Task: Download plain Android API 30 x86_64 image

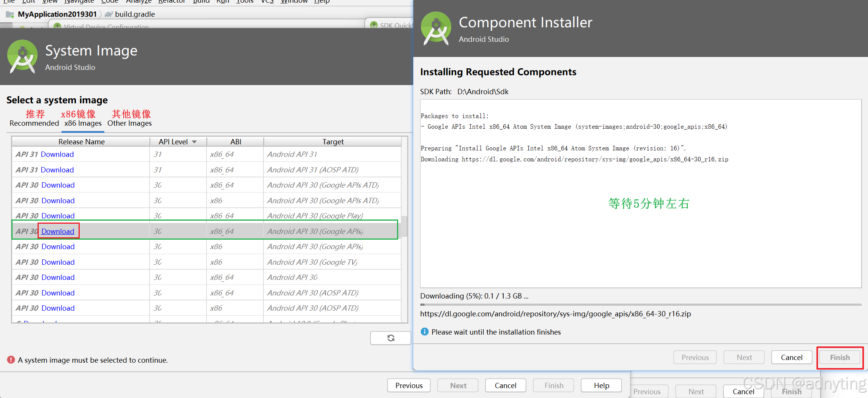Action: click(x=58, y=277)
